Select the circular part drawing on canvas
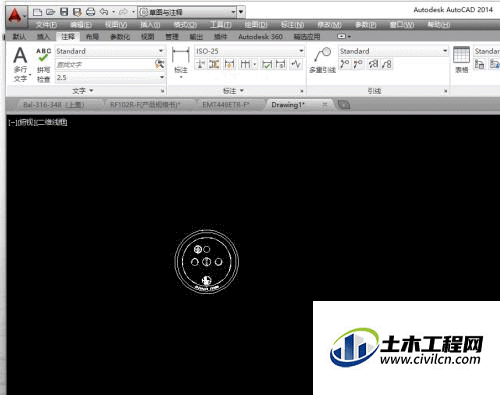Viewport: 500px width, 395px height. [x=207, y=261]
